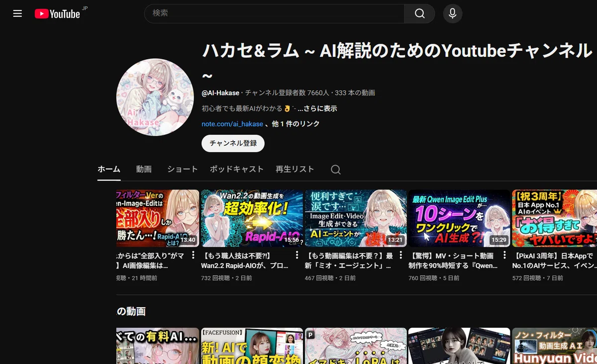The width and height of the screenshot is (597, 364).
Task: Select the ホーム tab
Action: pos(109,169)
